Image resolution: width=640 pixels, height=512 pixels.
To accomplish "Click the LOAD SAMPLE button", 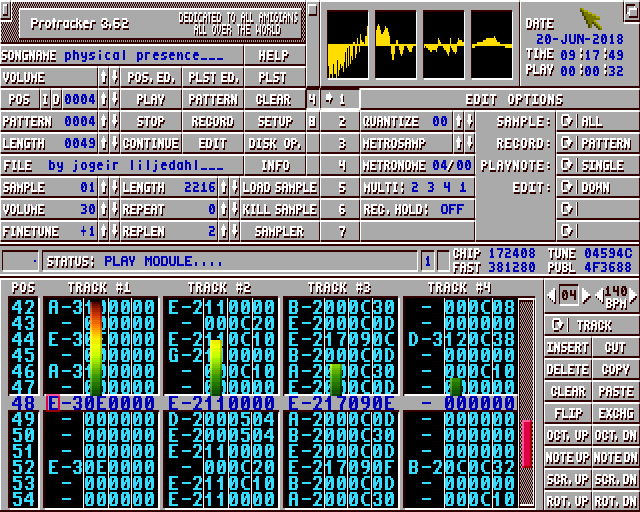I will (279, 188).
